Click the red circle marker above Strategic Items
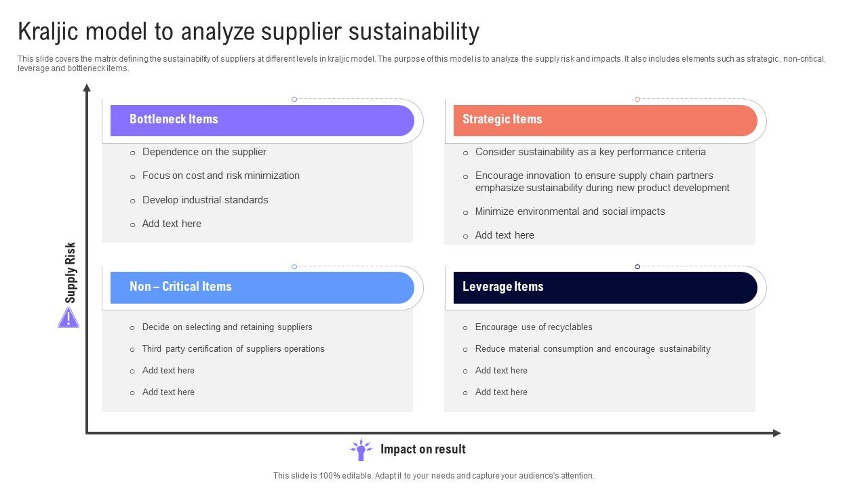868x488 pixels. point(637,100)
